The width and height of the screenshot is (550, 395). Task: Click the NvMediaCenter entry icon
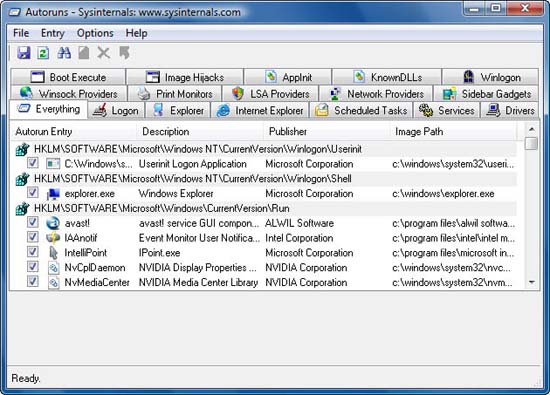[53, 282]
